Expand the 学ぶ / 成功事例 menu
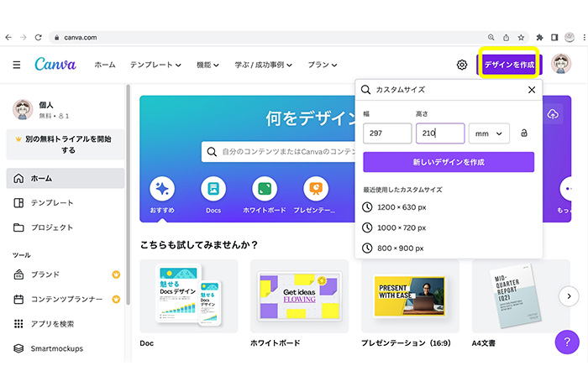 pyautogui.click(x=263, y=65)
